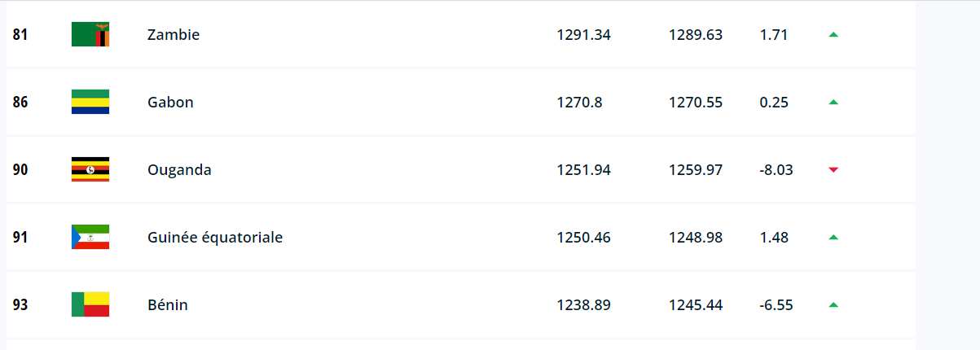Open the Guinée équatoriale team link
Image resolution: width=980 pixels, height=350 pixels.
click(x=215, y=238)
